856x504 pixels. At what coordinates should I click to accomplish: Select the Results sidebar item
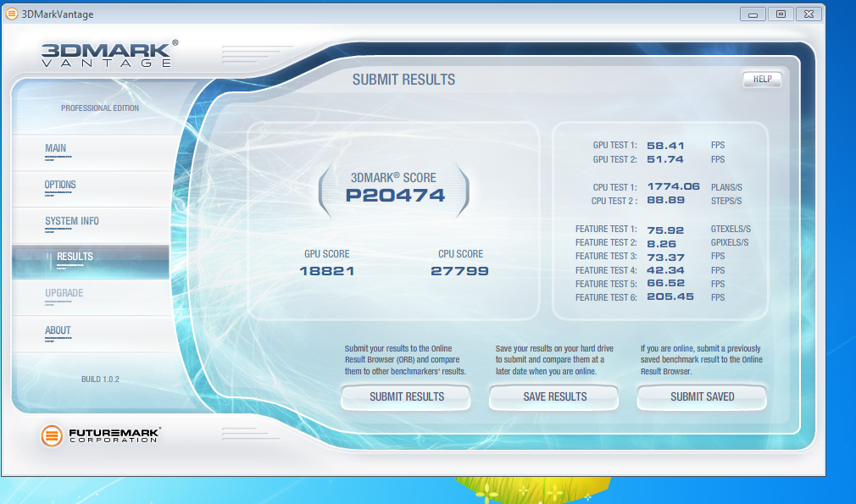(91, 261)
